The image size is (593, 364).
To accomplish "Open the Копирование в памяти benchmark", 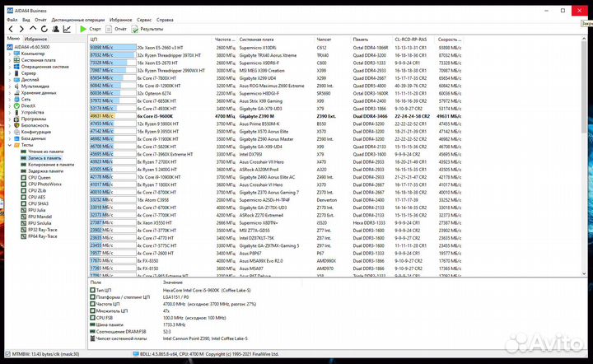I will coord(51,165).
